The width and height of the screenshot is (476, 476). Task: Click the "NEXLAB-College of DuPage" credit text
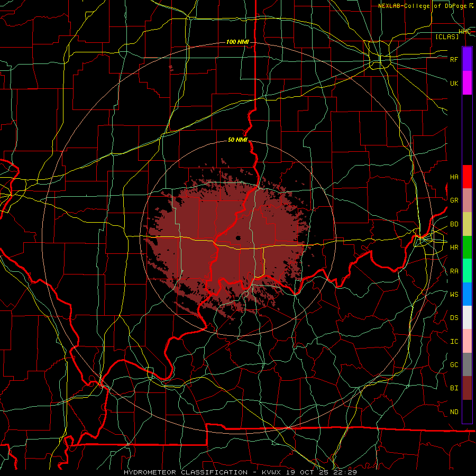point(422,6)
